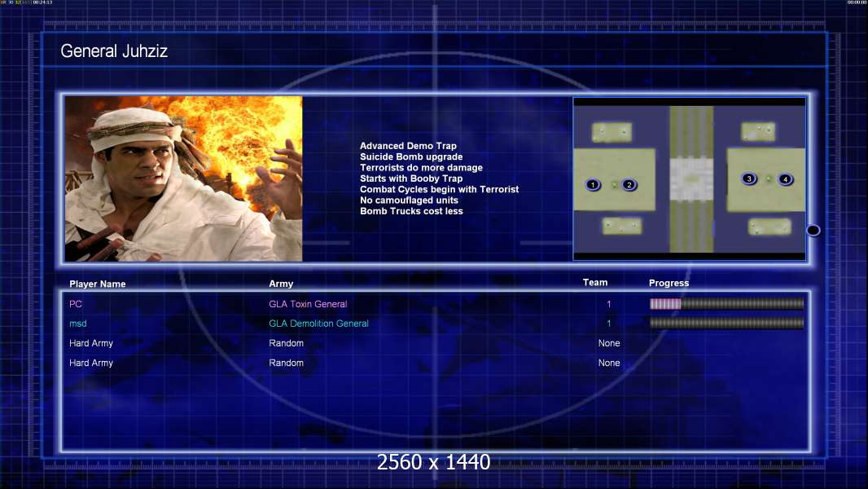868x489 pixels.
Task: Click the map preview thumbnail
Action: pyautogui.click(x=689, y=178)
